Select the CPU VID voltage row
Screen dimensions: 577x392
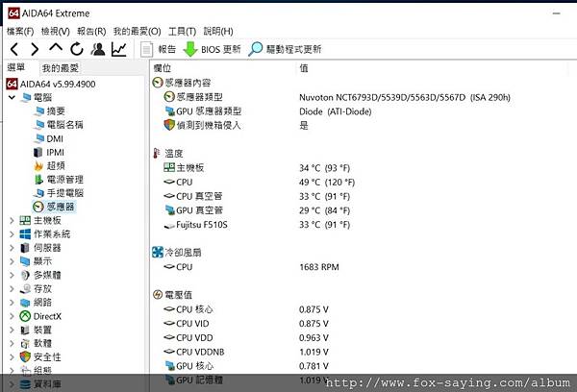click(246, 324)
